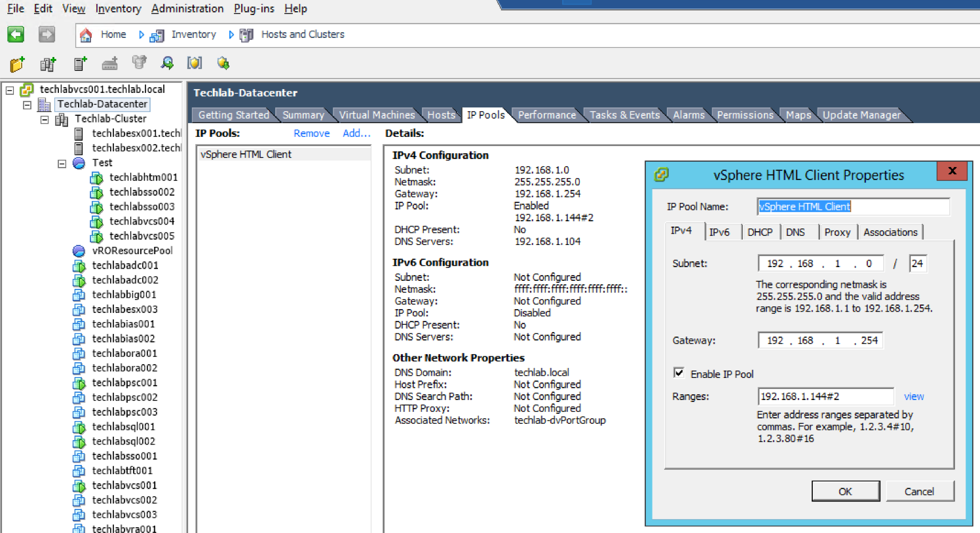Viewport: 980px width, 533px height.
Task: Select techlabvcs005 in the inventory tree
Action: 141,236
